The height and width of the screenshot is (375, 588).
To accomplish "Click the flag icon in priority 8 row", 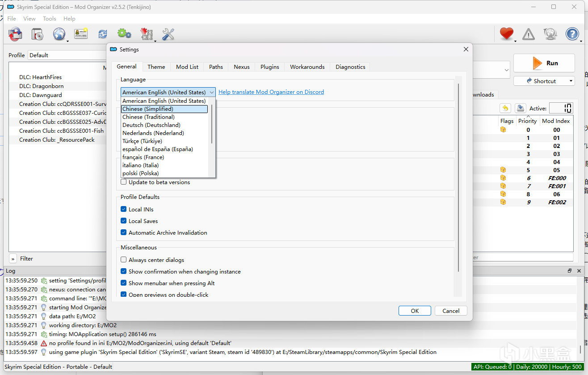I will tap(503, 194).
